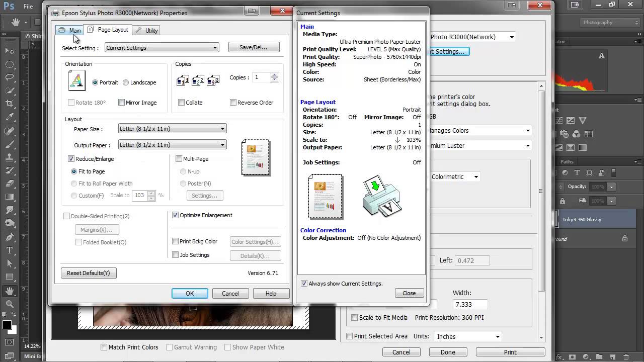Select the Rectangle shape tool
The width and height of the screenshot is (644, 362).
[10, 277]
